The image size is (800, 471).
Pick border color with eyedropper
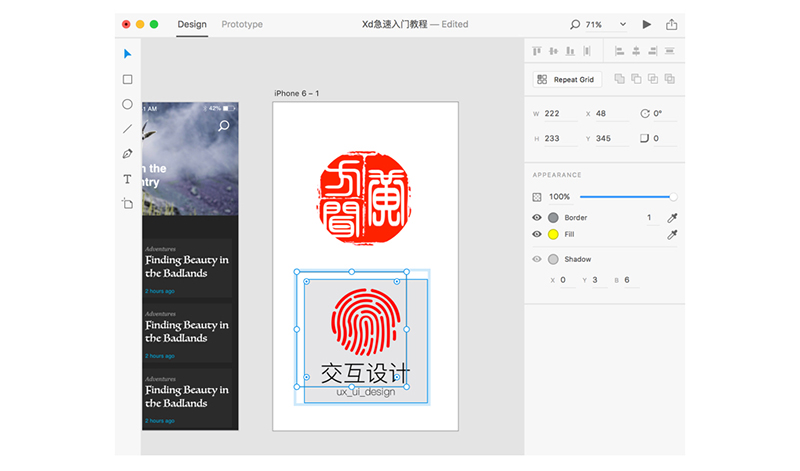click(x=672, y=217)
